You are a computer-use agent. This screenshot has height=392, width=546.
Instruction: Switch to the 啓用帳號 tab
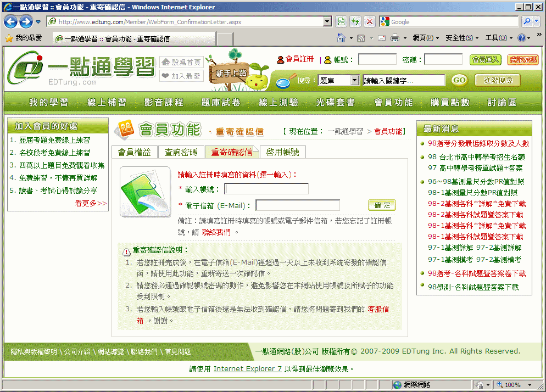tap(282, 152)
